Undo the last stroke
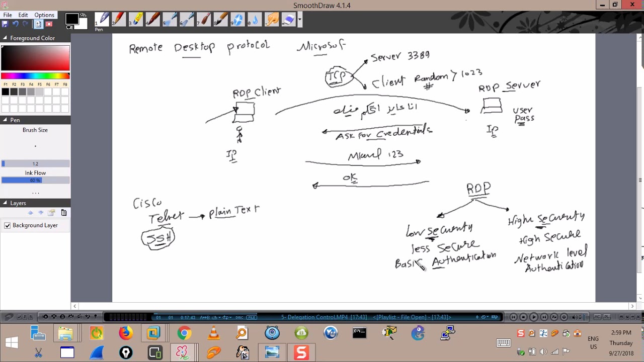Viewport: 644px width, 362px height. click(16, 24)
